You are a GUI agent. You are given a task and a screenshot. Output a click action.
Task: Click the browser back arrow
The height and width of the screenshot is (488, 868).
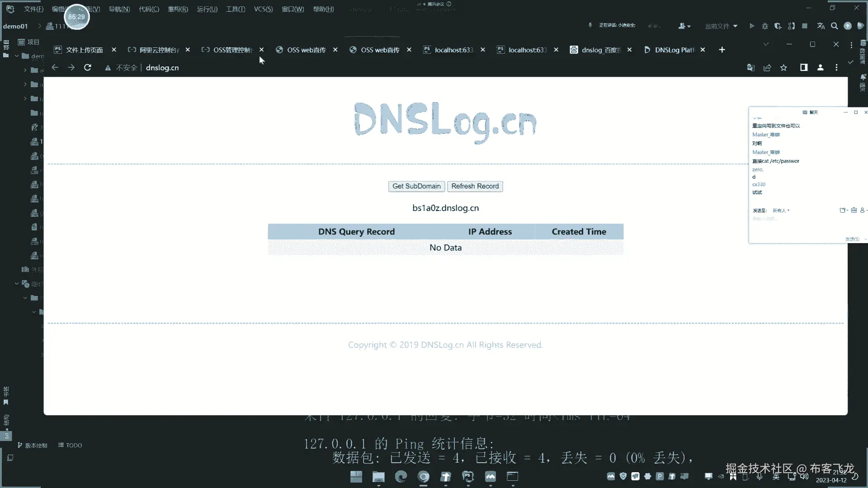55,67
